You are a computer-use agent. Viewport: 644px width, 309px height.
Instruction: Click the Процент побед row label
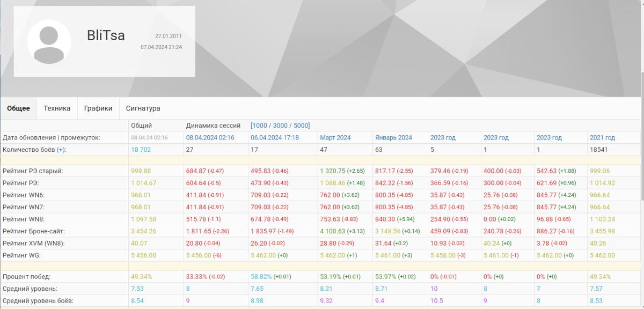26,277
